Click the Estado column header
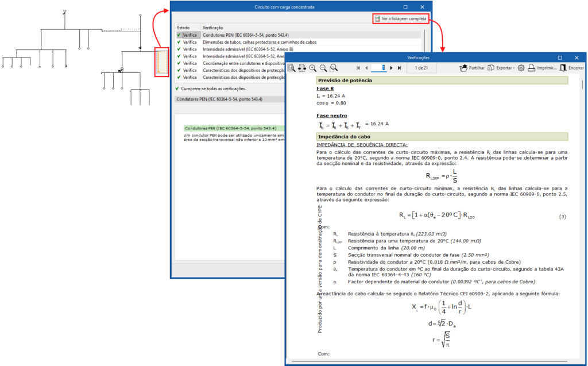Image resolution: width=588 pixels, height=366 pixels. [188, 28]
